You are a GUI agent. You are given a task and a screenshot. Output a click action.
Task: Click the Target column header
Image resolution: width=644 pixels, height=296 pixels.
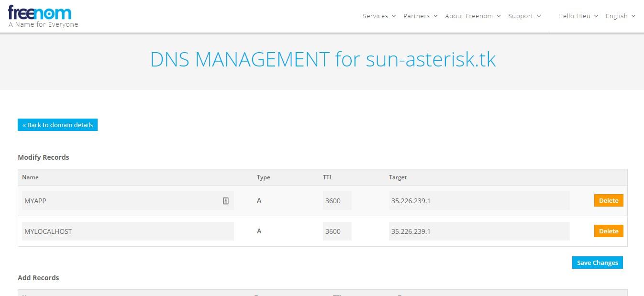click(398, 177)
